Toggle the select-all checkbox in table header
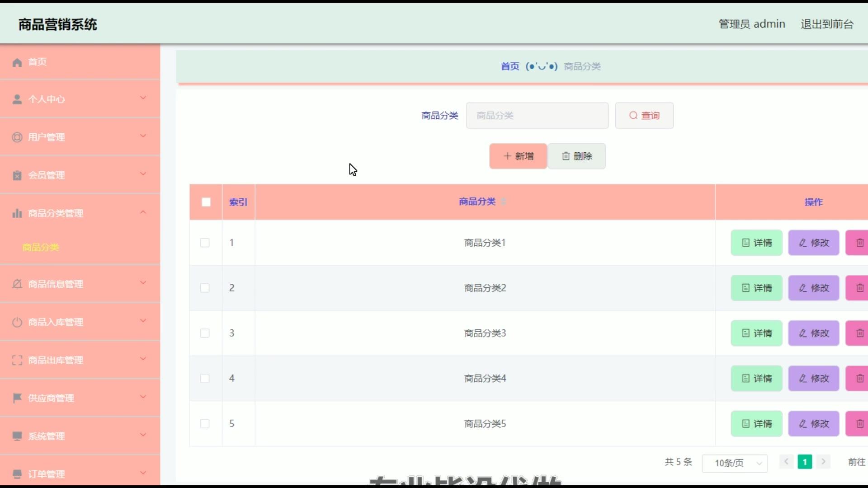Screen dimensions: 868x488 [206, 202]
